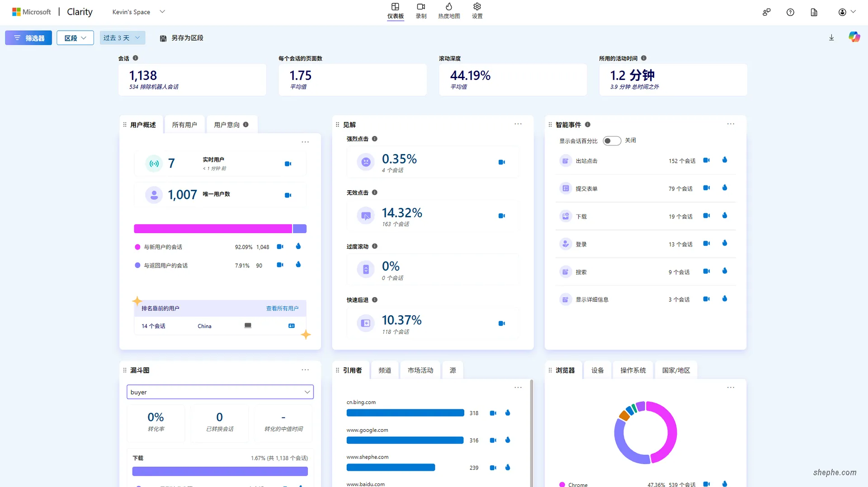
Task: Open Kevin's Space project switcher
Action: click(x=138, y=12)
